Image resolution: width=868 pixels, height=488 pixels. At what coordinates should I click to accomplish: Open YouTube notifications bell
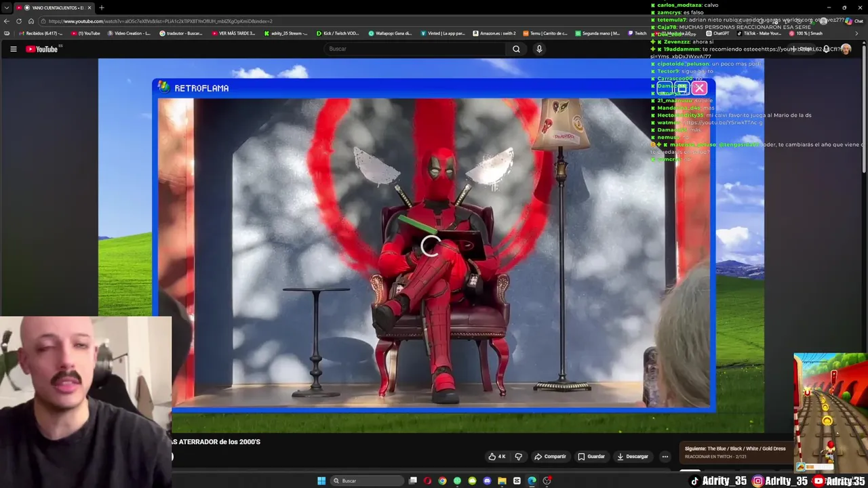pyautogui.click(x=826, y=49)
